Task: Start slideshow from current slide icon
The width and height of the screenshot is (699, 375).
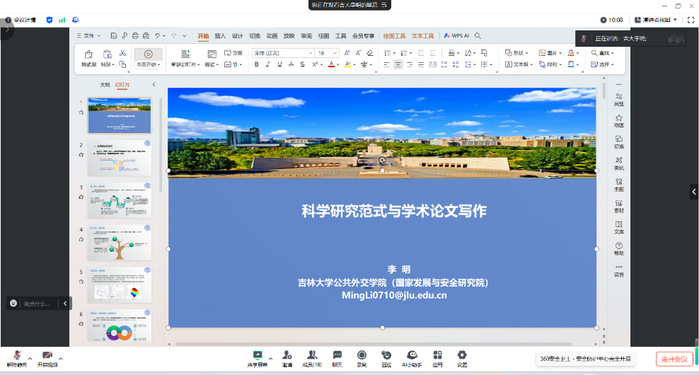Action: 148,58
